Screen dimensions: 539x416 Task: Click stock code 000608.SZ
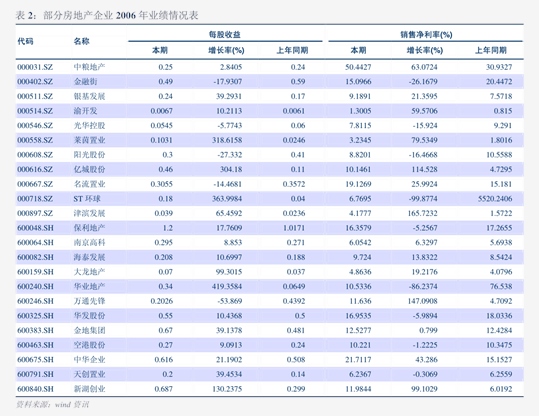[35, 155]
